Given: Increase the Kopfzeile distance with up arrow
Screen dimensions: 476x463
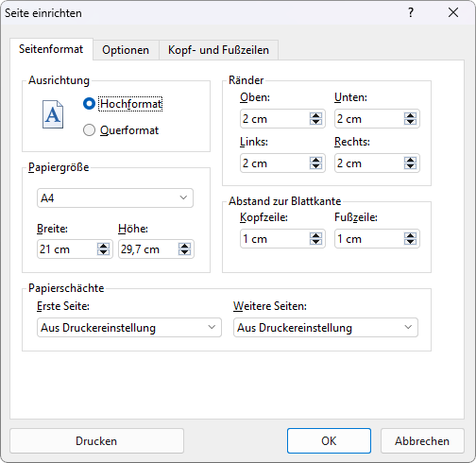Looking at the screenshot, I should pyautogui.click(x=315, y=235).
